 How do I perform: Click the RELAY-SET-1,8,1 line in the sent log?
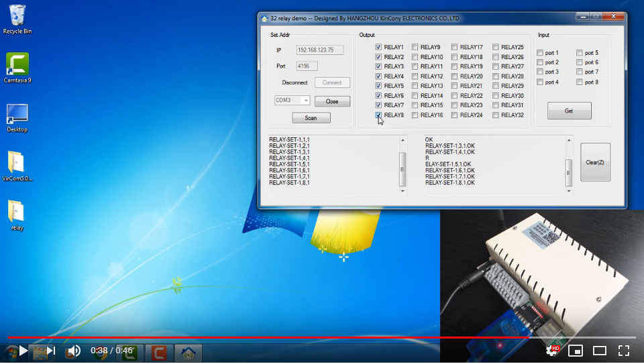[290, 182]
